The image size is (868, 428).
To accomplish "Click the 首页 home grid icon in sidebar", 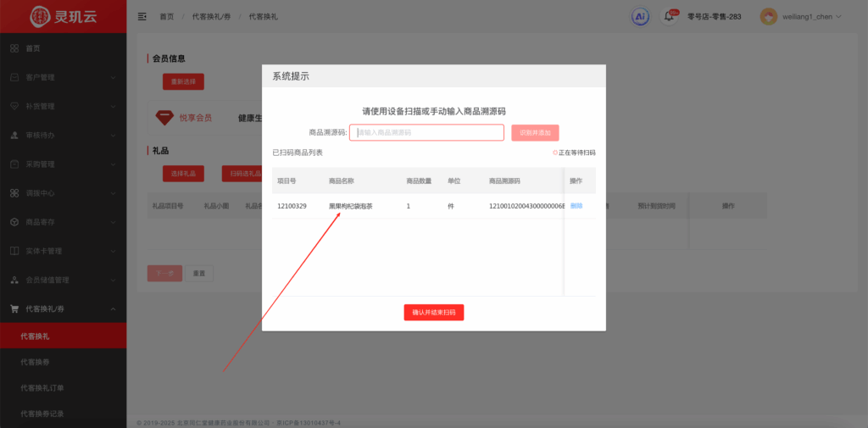I will click(x=14, y=48).
